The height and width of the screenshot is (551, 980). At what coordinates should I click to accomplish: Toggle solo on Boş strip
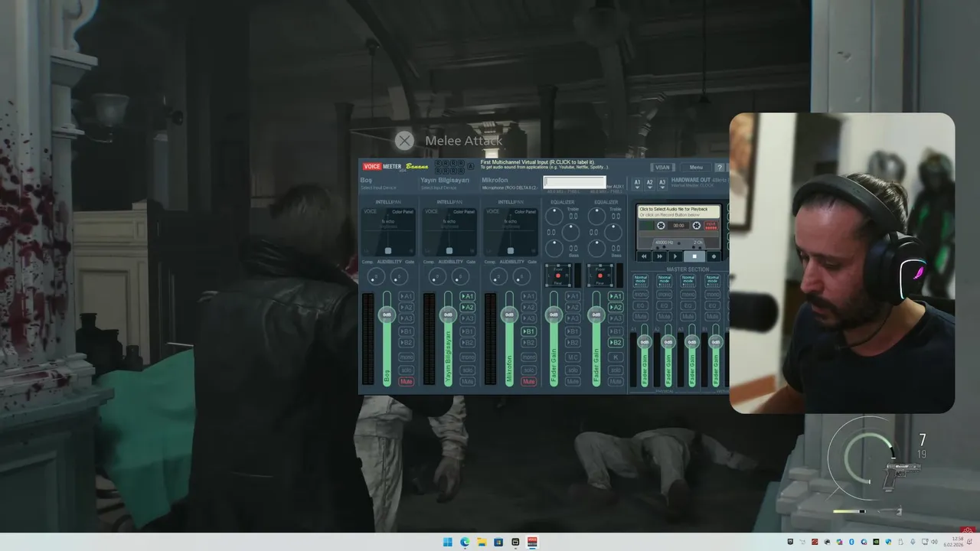pos(406,370)
